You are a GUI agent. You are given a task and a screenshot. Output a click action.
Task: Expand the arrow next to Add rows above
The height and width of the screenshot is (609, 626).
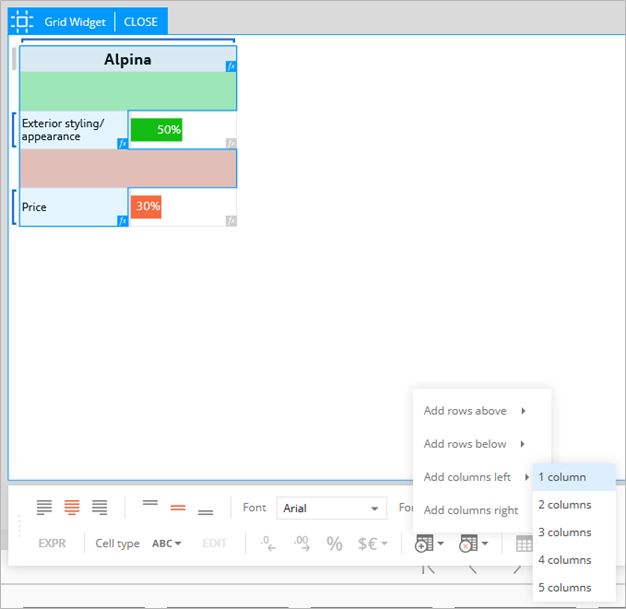pyautogui.click(x=523, y=411)
